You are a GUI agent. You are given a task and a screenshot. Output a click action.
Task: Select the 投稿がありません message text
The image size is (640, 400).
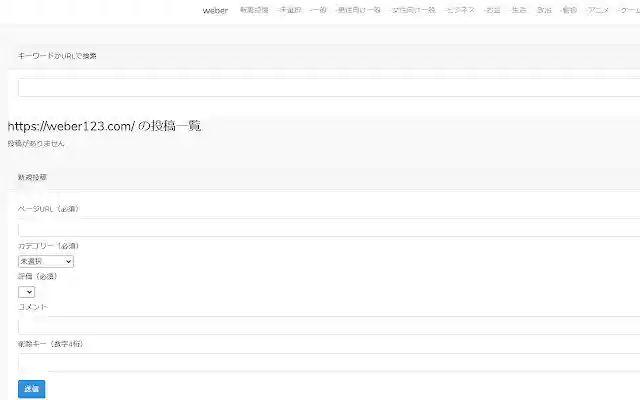coord(36,144)
